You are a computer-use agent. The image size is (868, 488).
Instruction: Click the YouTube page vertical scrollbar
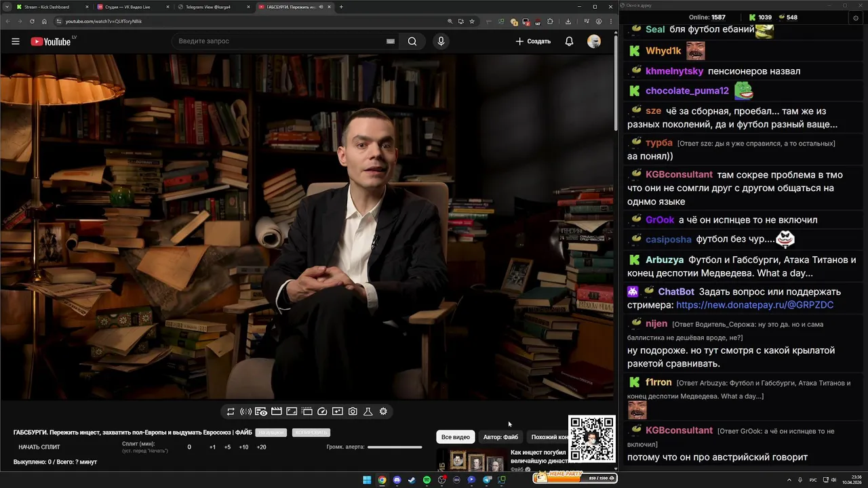[616, 81]
